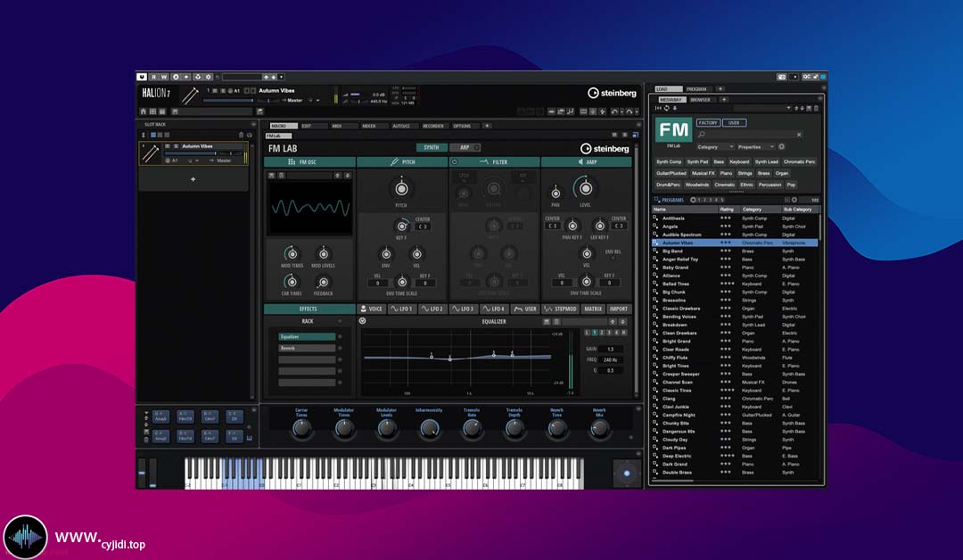The width and height of the screenshot is (963, 560).
Task: Open the VOICE modulation tab
Action: click(372, 309)
